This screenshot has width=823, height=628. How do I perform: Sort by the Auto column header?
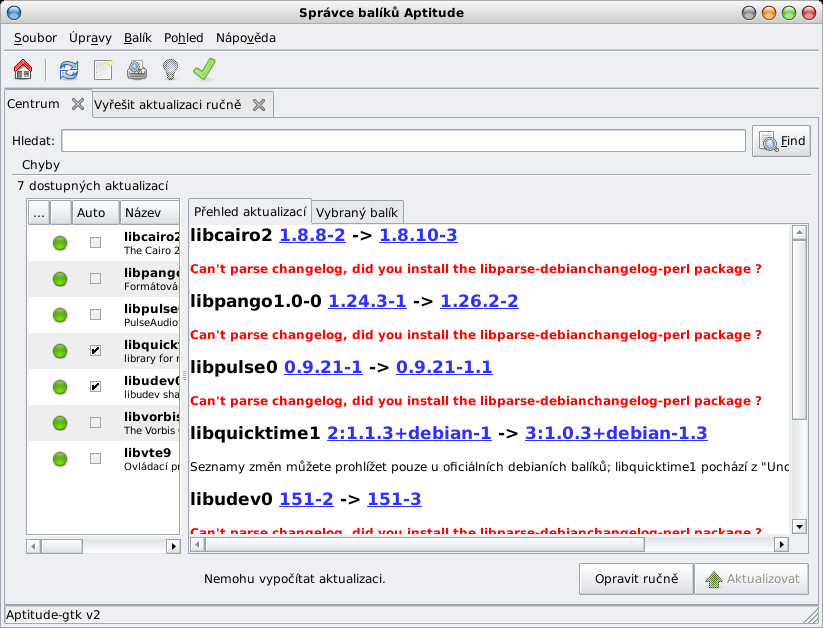coord(96,213)
